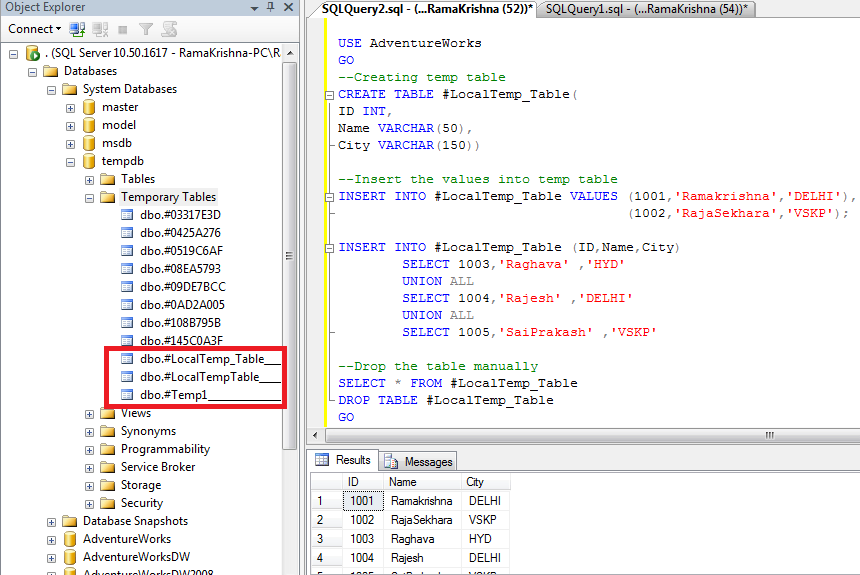The image size is (860, 575).
Task: Click the Stop icon in Object Explorer toolbar
Action: [123, 29]
